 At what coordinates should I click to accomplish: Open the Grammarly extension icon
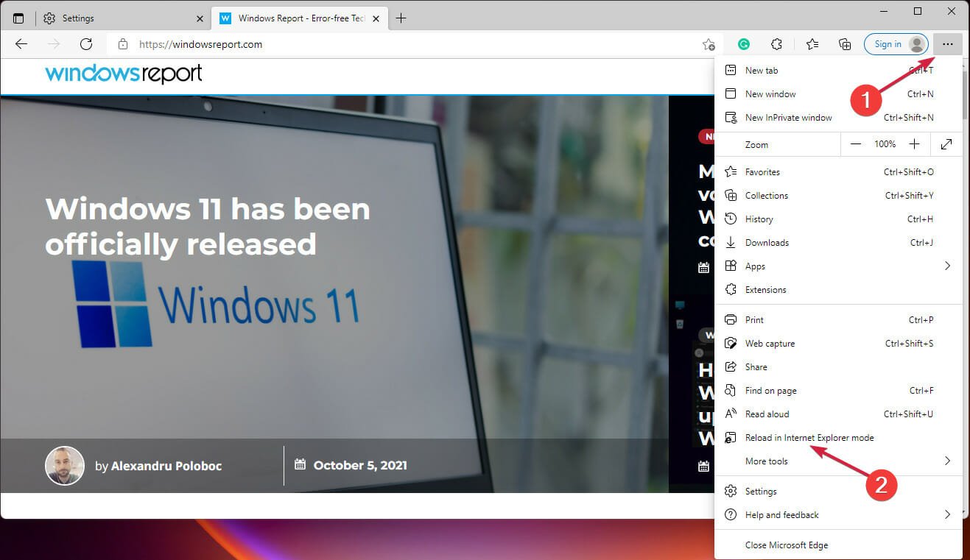(744, 44)
